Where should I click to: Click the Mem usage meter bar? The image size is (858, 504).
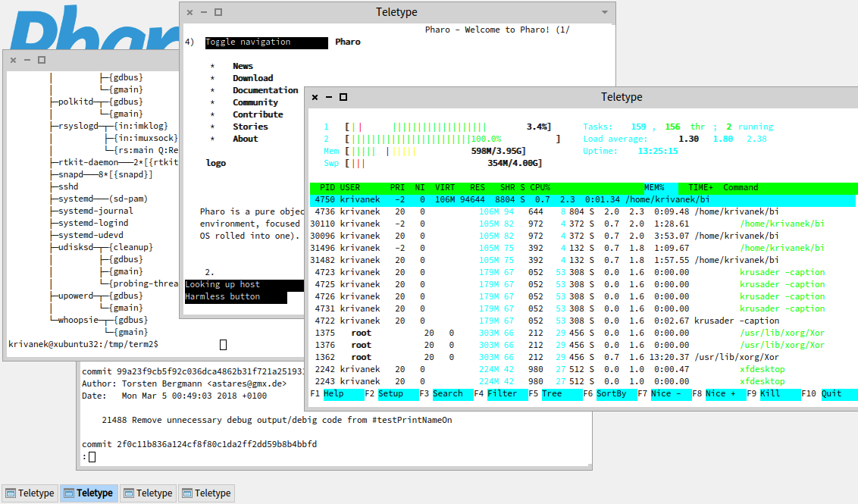(x=435, y=151)
